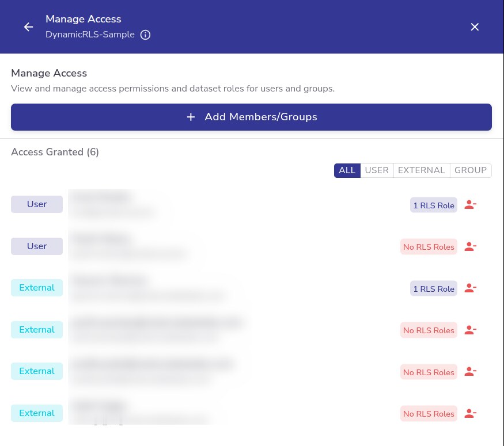Remove the User member with No RLS Roles
504x446 pixels.
[x=470, y=247]
